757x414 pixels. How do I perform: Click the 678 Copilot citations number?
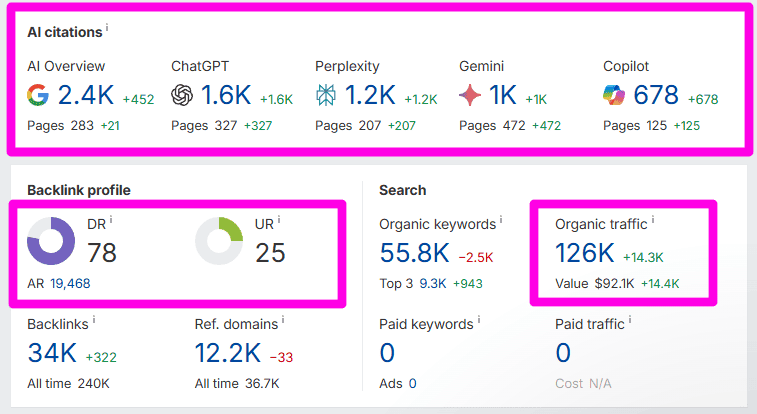656,96
